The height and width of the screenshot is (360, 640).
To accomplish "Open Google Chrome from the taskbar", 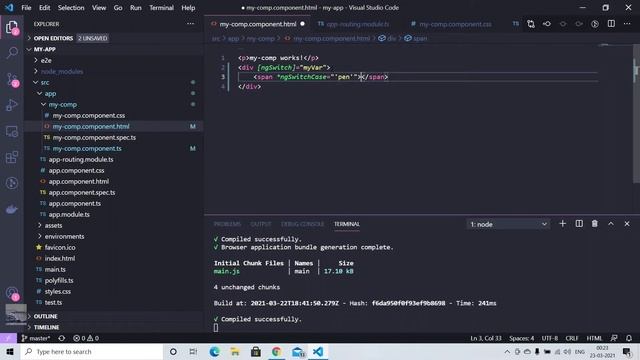I will (x=276, y=351).
